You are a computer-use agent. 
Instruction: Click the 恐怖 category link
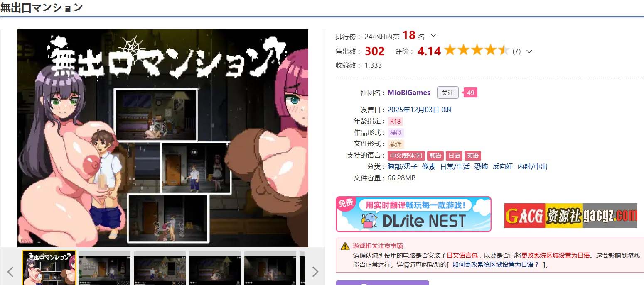[x=481, y=166]
